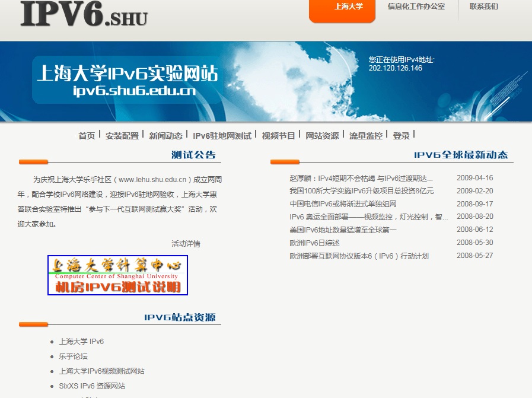Click the IPV6.SHU site logo
The height and width of the screenshot is (398, 532).
pyautogui.click(x=84, y=14)
